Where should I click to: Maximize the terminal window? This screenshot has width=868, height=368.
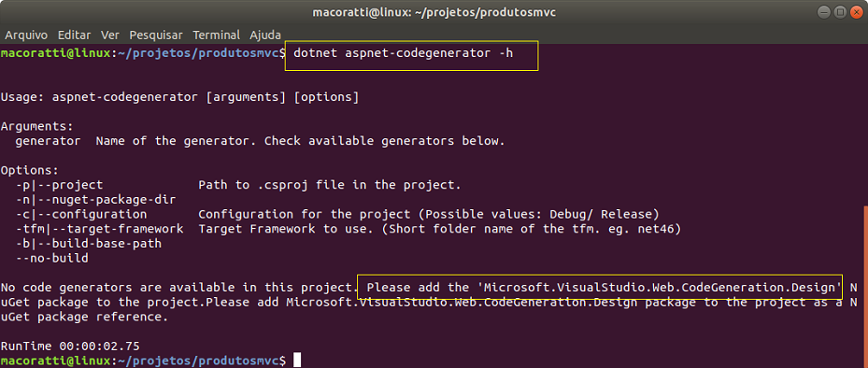[x=841, y=12]
